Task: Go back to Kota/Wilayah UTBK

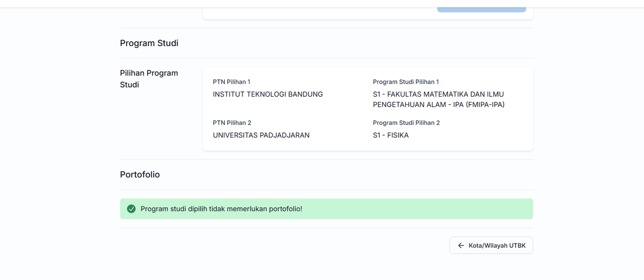Action: click(x=491, y=245)
